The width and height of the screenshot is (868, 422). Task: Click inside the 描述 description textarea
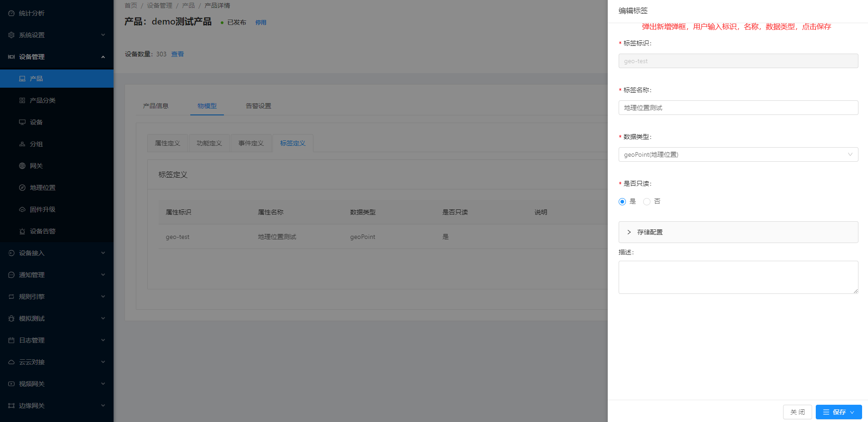[x=738, y=277]
